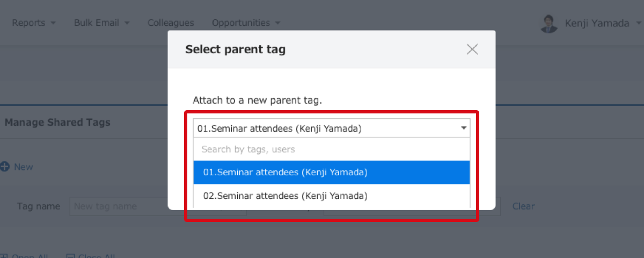This screenshot has height=258, width=644.
Task: Click the arrow beside Reports
Action: tap(53, 23)
